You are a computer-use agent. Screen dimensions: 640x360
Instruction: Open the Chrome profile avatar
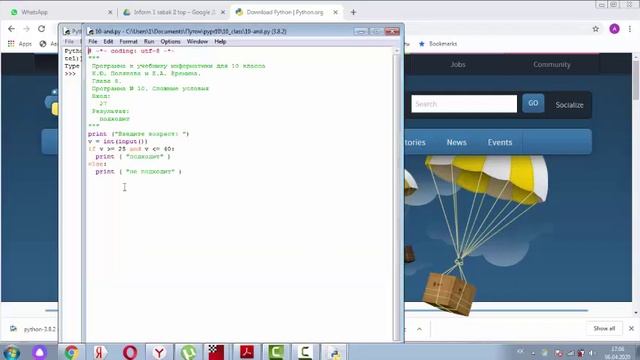614,29
